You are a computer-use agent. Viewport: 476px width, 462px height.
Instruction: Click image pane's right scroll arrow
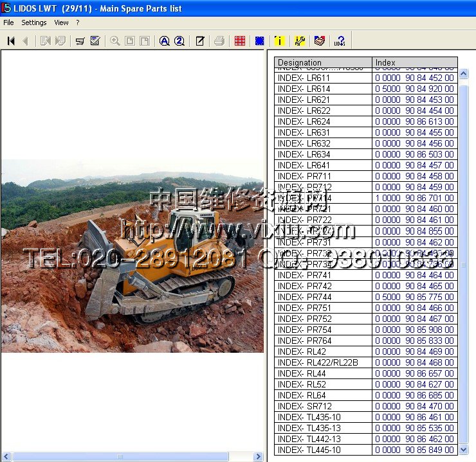pos(258,457)
